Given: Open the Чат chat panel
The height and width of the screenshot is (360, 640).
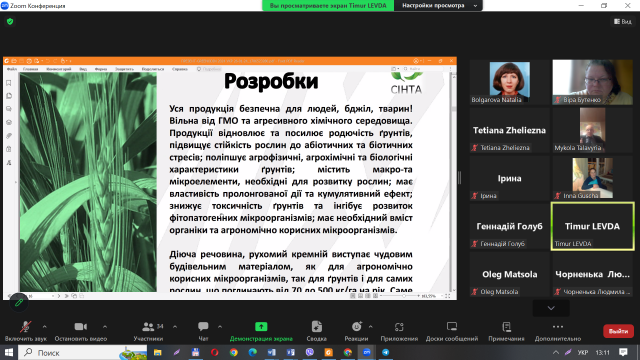Looking at the screenshot, I should [203, 331].
